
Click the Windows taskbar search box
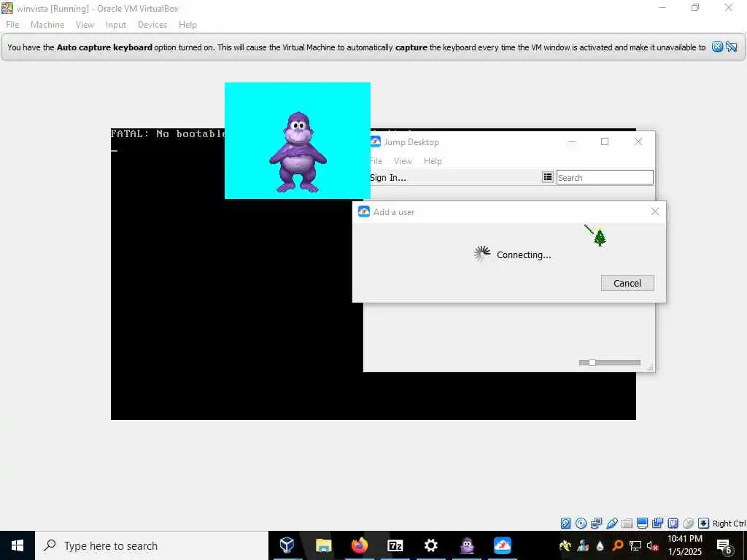coord(152,545)
